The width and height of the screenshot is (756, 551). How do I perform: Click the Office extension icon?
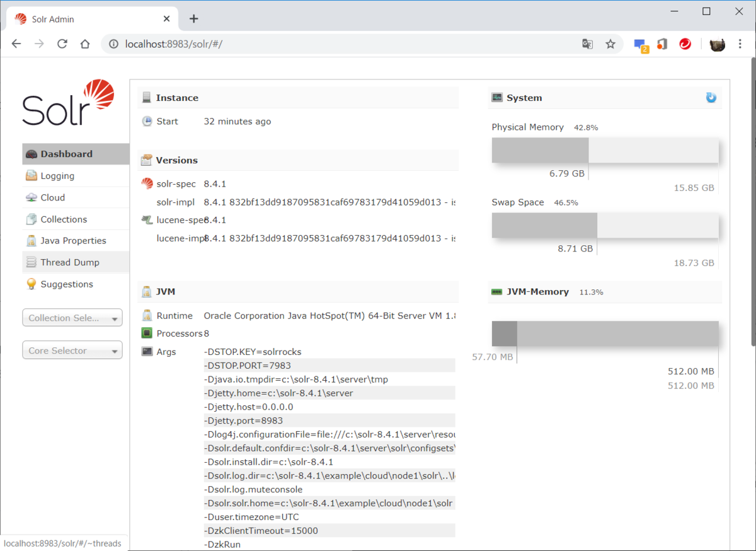[x=662, y=44]
